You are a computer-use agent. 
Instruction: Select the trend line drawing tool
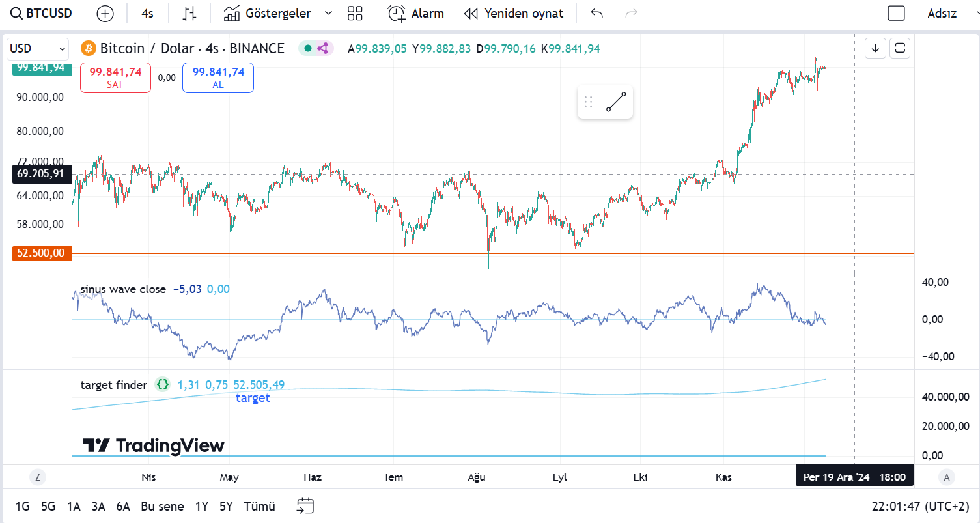point(616,102)
